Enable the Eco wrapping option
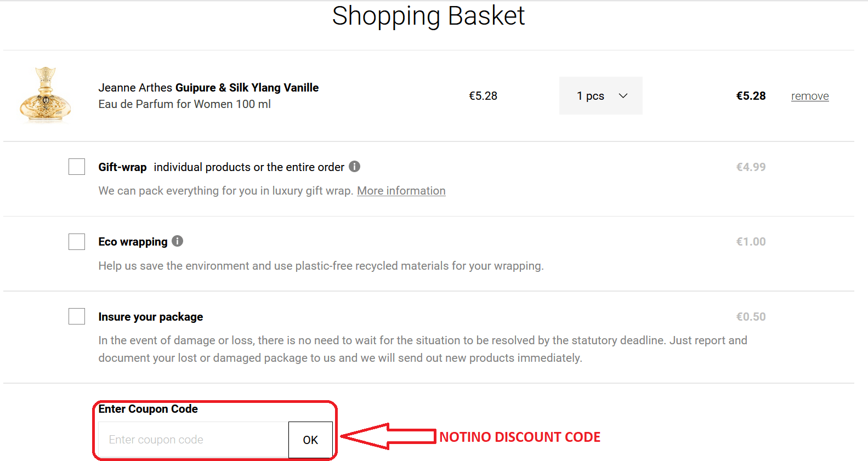868x461 pixels. 76,241
